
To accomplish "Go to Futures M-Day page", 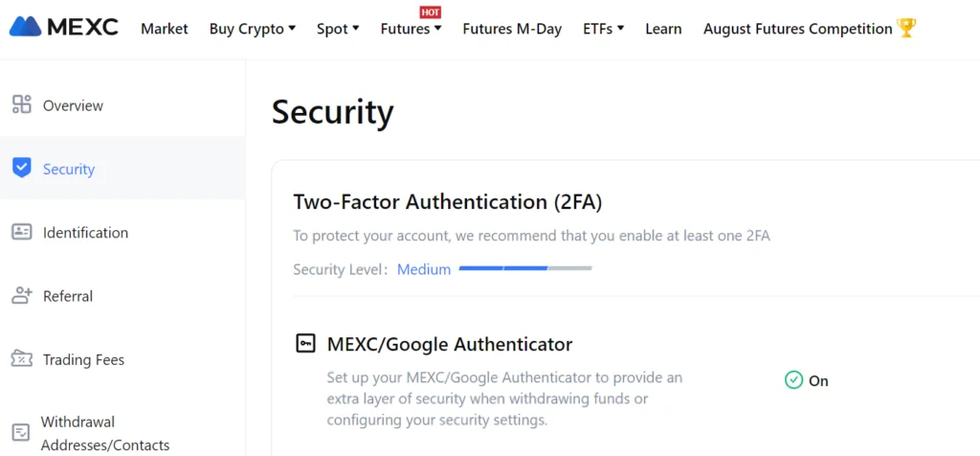I will pyautogui.click(x=512, y=29).
